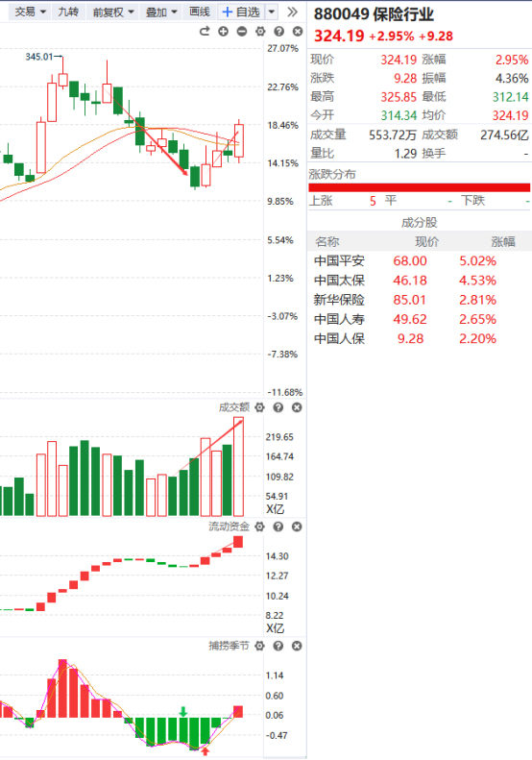Screen dimensions: 532x760
Task: Click the 219.65 volume axis label
Action: click(x=279, y=437)
